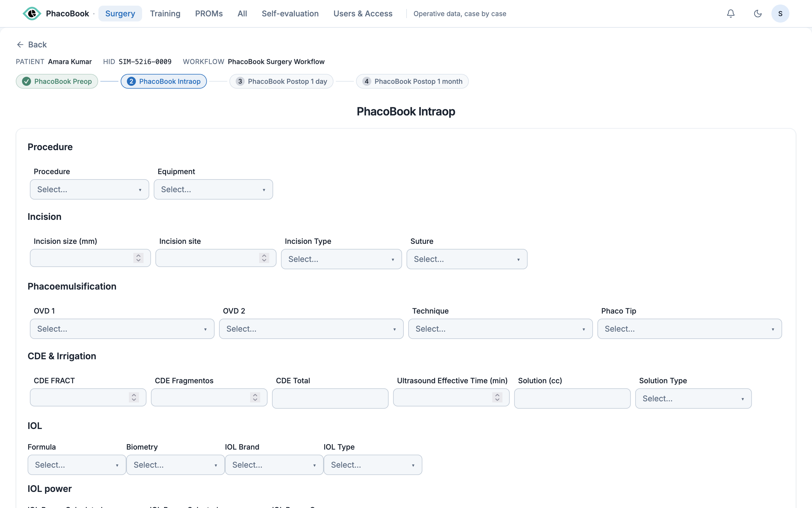Switch to the PROMs tab

209,14
